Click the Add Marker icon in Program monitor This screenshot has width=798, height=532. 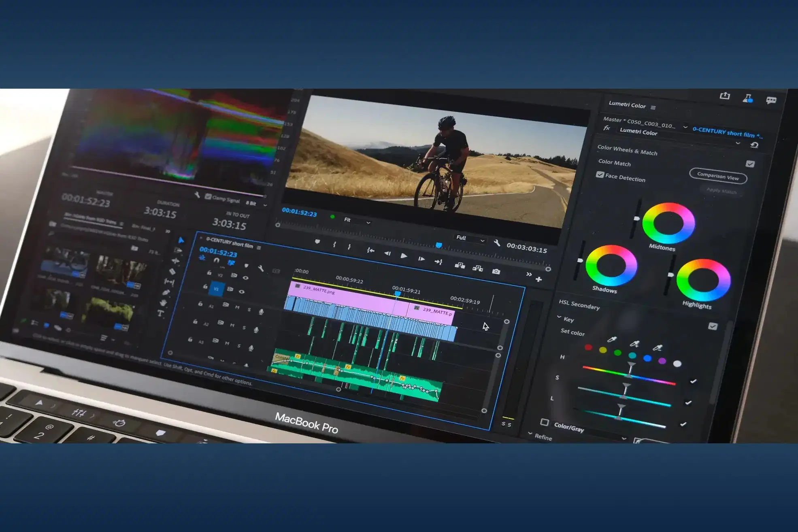coord(317,242)
